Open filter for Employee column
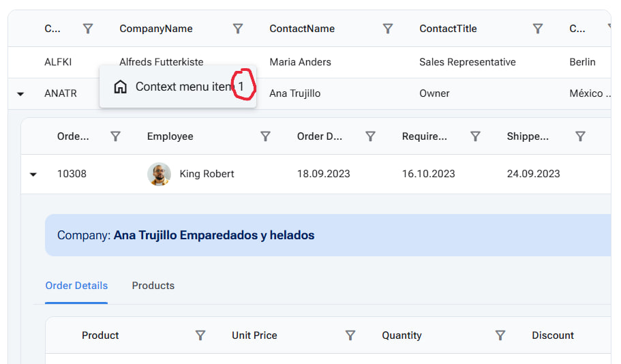This screenshot has height=364, width=621. (266, 136)
